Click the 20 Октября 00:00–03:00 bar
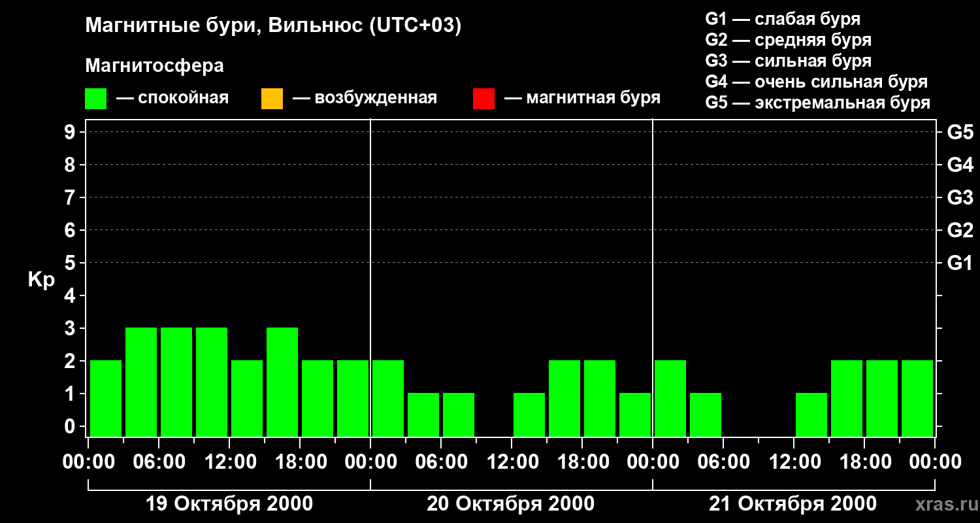Image resolution: width=980 pixels, height=523 pixels. point(388,398)
